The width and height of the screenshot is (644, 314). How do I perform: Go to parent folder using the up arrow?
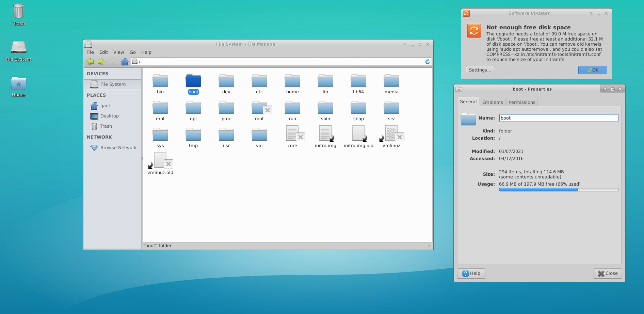(113, 62)
